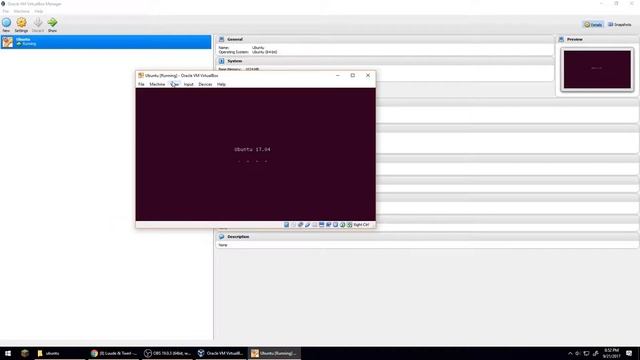Minimize the Ubuntu VM window
Viewport: 640px width, 360px height.
pos(338,76)
